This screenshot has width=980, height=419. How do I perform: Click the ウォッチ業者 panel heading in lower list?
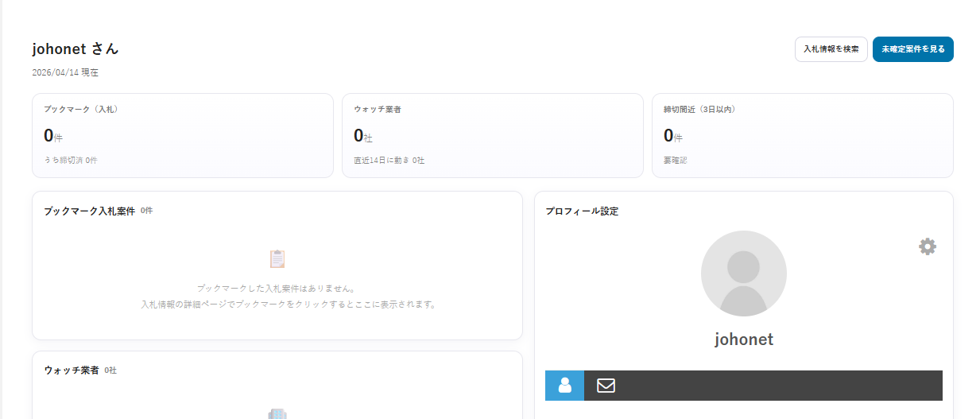[72, 371]
